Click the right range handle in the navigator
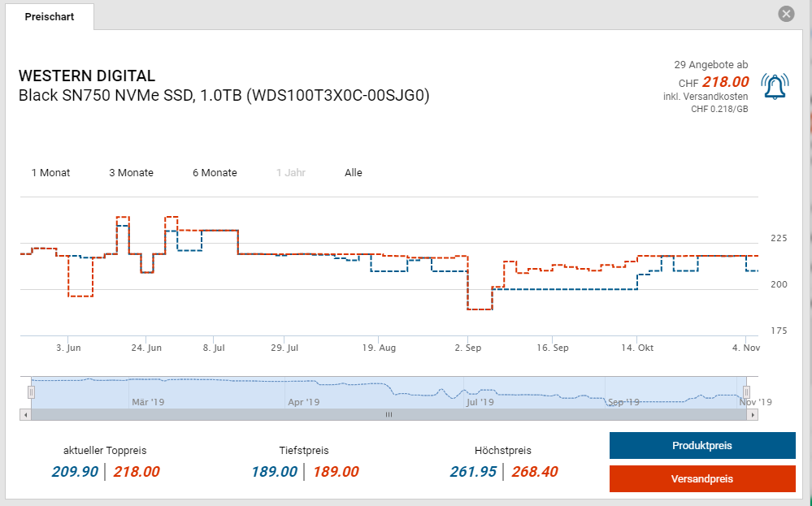Screen dimensions: 812x506 coord(745,392)
